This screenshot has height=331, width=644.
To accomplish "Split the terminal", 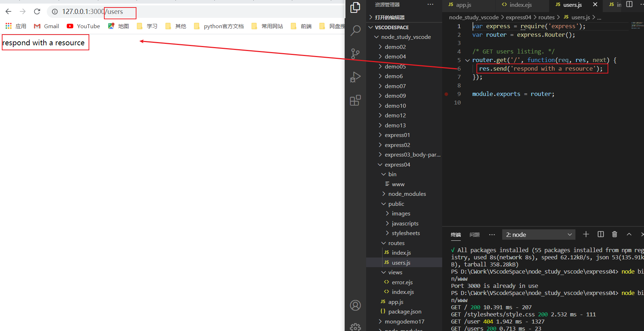I will pos(601,234).
